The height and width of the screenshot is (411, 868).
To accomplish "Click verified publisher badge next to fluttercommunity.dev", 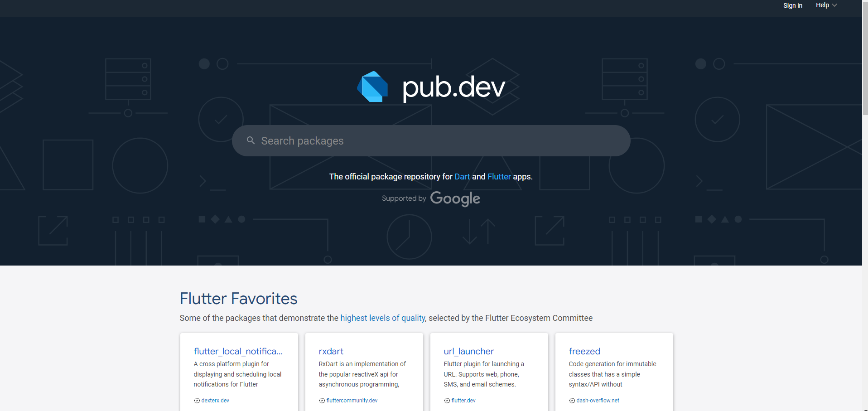I will (322, 401).
